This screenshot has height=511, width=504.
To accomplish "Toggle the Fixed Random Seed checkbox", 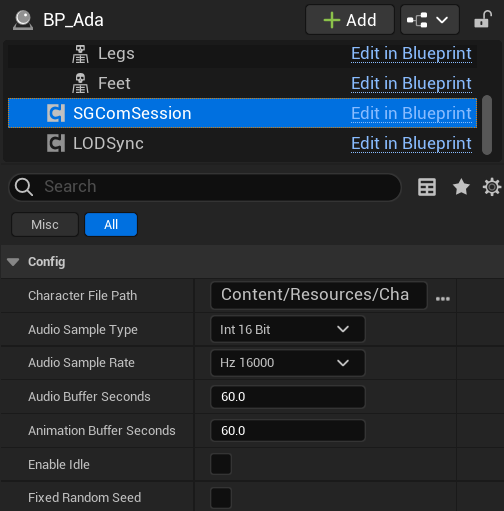I will pyautogui.click(x=221, y=498).
